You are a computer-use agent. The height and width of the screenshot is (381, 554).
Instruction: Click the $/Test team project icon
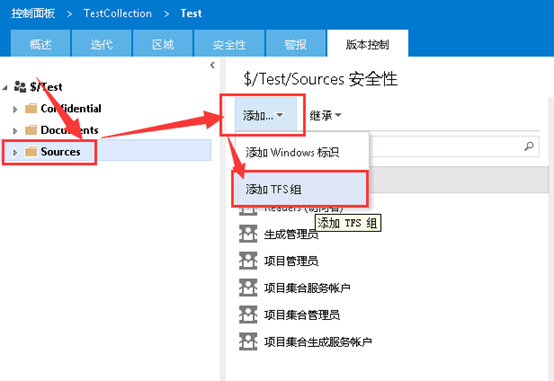coord(20,87)
